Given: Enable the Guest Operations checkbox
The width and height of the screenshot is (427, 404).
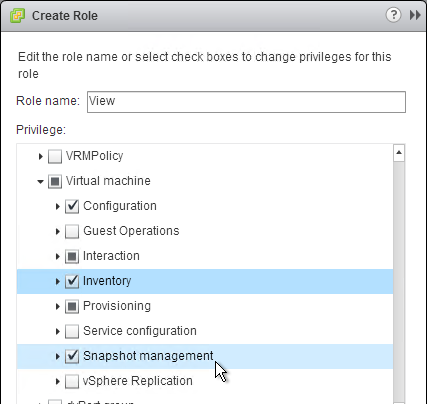Looking at the screenshot, I should pos(72,231).
